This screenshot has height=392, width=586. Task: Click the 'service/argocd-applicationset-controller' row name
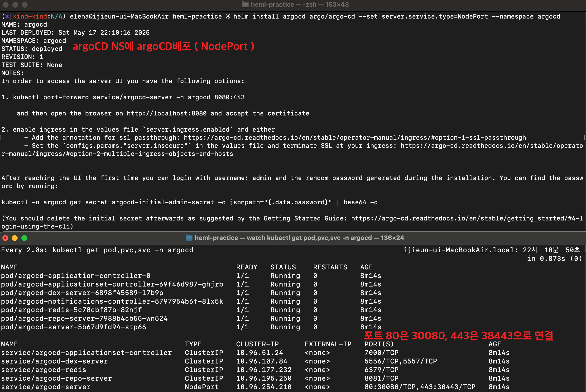(86, 353)
